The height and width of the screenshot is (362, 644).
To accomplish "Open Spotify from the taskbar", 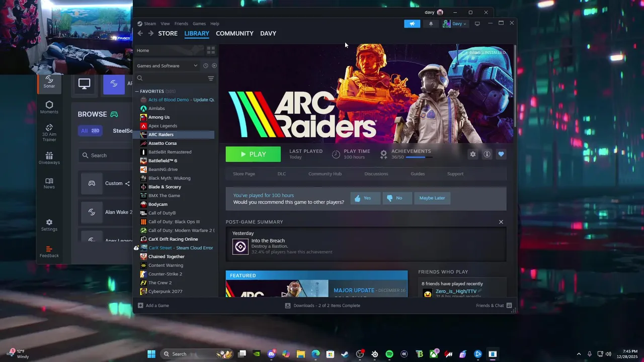I will pos(389,354).
